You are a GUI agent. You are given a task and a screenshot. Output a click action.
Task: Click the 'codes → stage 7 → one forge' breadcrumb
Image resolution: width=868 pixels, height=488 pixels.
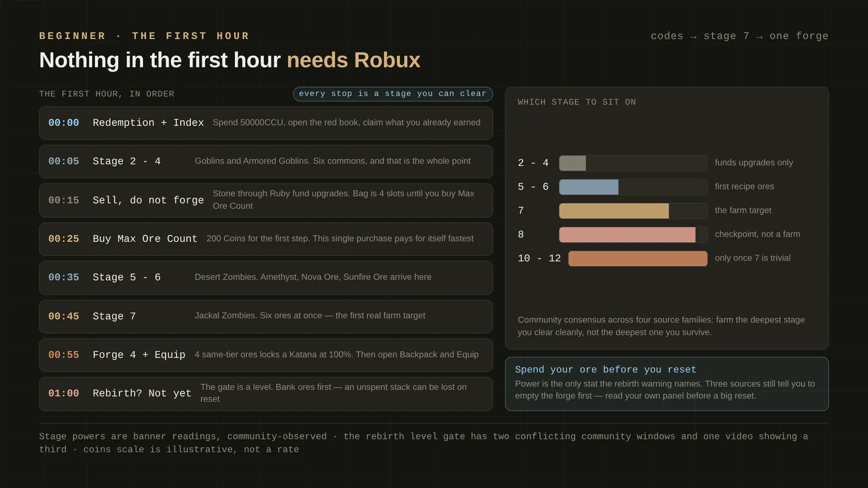(739, 36)
